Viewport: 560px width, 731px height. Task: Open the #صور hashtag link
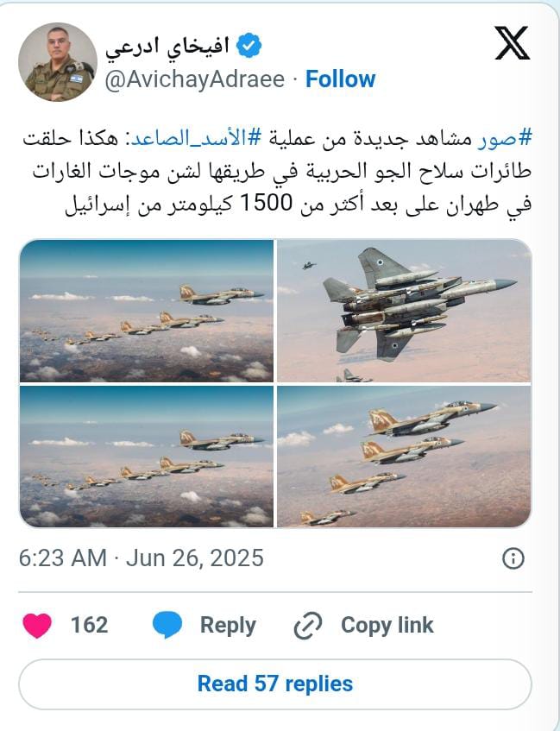(x=504, y=138)
